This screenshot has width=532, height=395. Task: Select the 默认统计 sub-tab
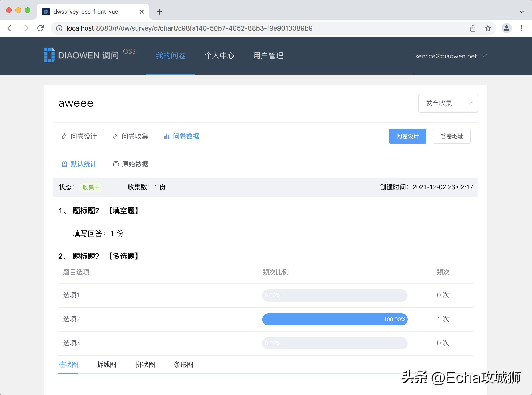79,164
